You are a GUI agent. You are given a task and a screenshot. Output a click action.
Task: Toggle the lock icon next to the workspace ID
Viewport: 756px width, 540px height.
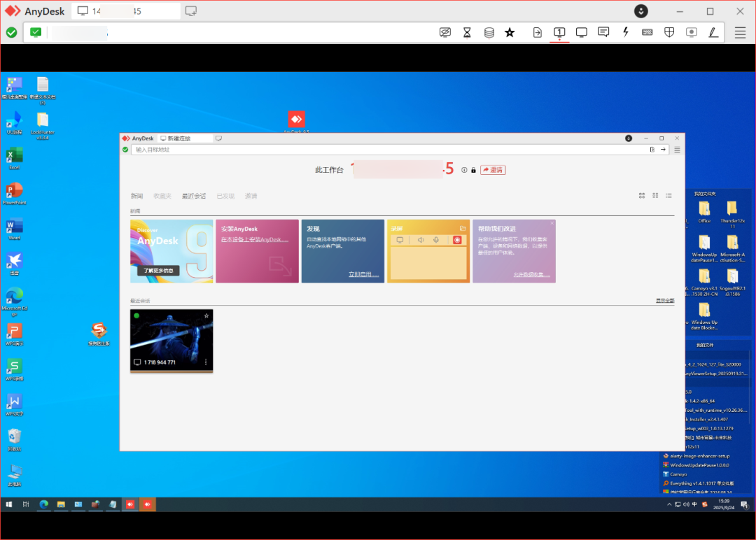pyautogui.click(x=473, y=169)
